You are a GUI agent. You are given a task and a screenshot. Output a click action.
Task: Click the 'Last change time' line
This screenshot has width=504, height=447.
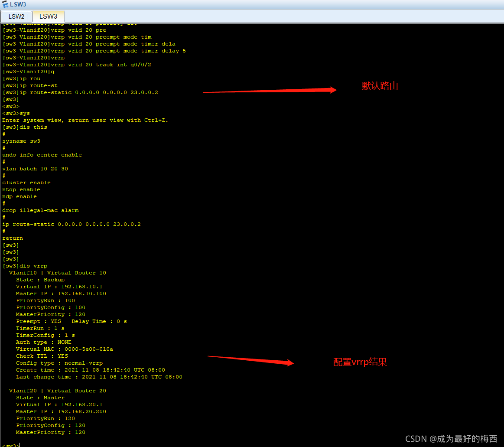tap(99, 377)
